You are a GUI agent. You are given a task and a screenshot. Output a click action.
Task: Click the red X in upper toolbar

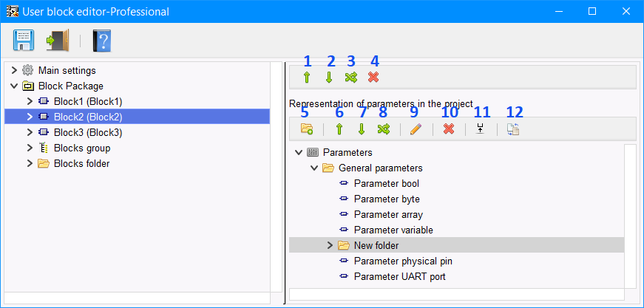[373, 78]
